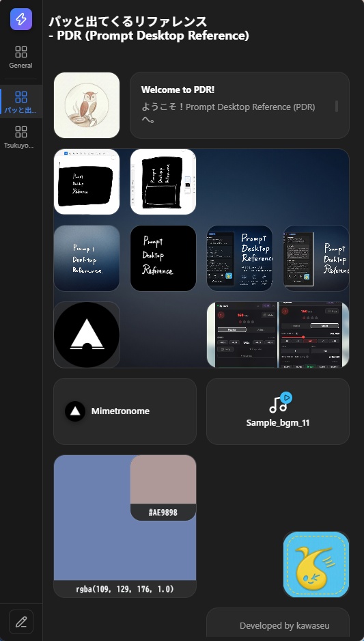Open the Welcome to PDR! note card

pos(240,105)
